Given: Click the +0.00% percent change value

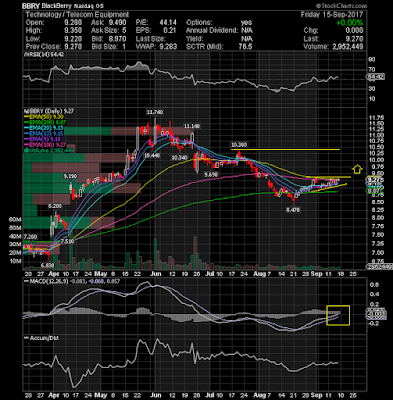Looking at the screenshot, I should pyautogui.click(x=349, y=23).
